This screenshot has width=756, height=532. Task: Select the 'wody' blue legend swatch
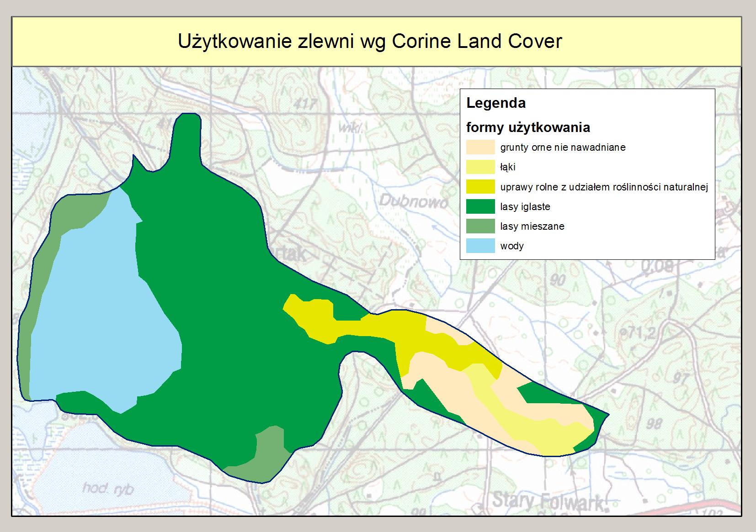[x=480, y=246]
